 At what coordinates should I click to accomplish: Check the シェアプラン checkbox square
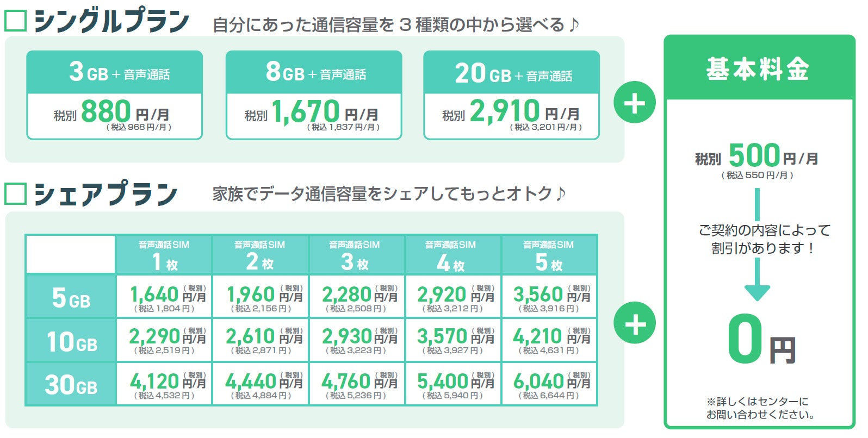(x=15, y=193)
